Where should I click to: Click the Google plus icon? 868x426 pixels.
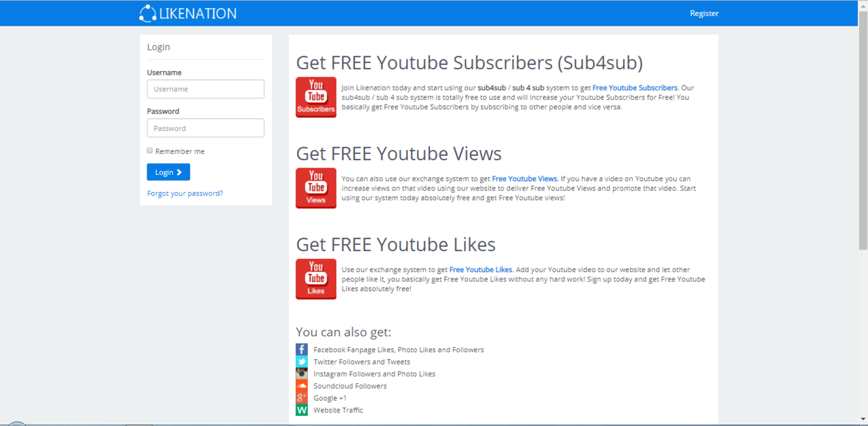click(302, 398)
